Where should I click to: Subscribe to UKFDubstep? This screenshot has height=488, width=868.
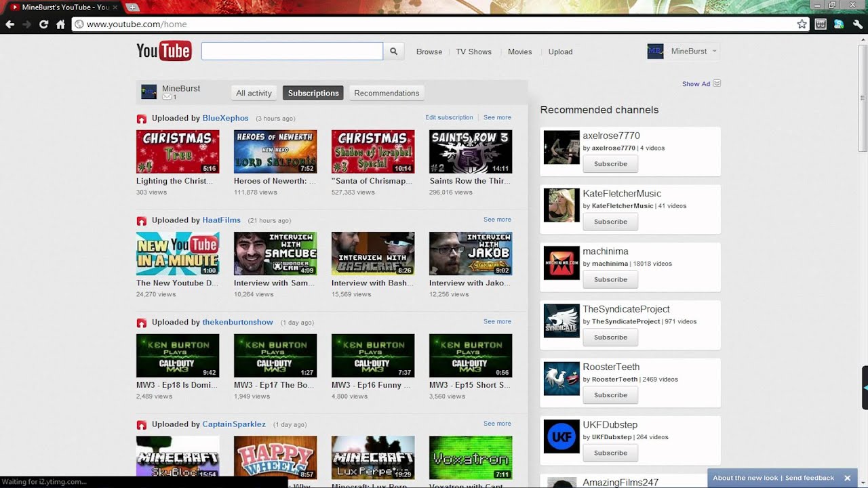tap(610, 453)
